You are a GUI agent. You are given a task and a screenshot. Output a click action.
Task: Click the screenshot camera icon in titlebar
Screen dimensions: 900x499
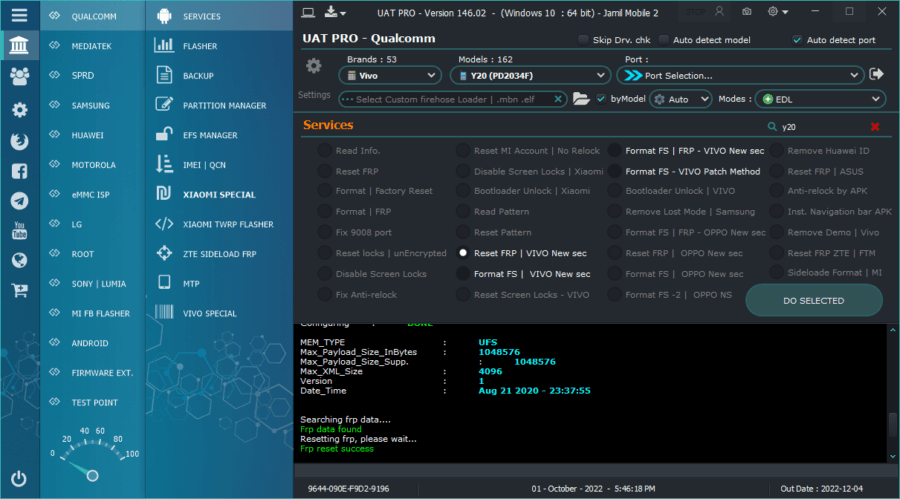[x=746, y=11]
